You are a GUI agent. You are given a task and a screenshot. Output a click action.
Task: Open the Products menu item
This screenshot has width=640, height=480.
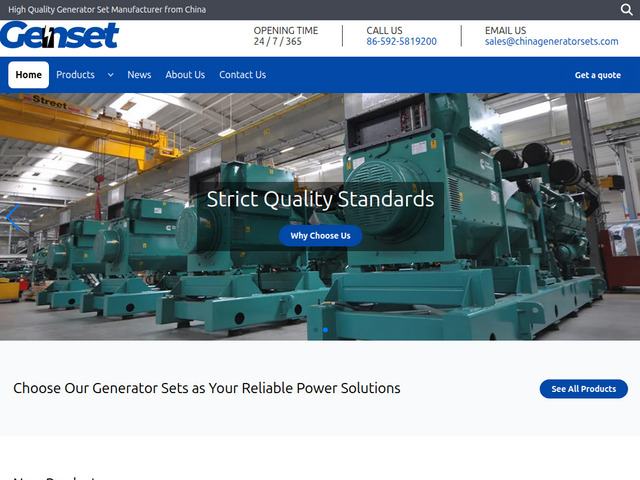pos(75,75)
